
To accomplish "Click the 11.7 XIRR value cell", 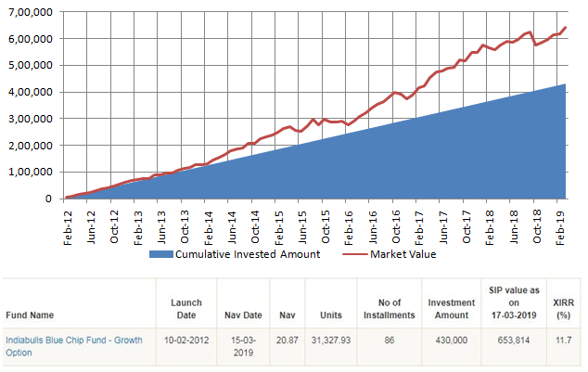I will (561, 341).
